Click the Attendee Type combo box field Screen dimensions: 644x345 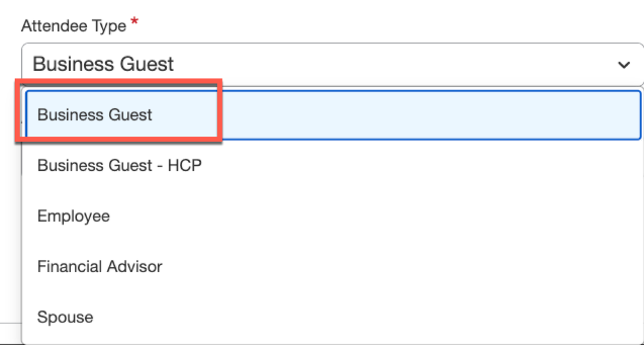pos(333,64)
